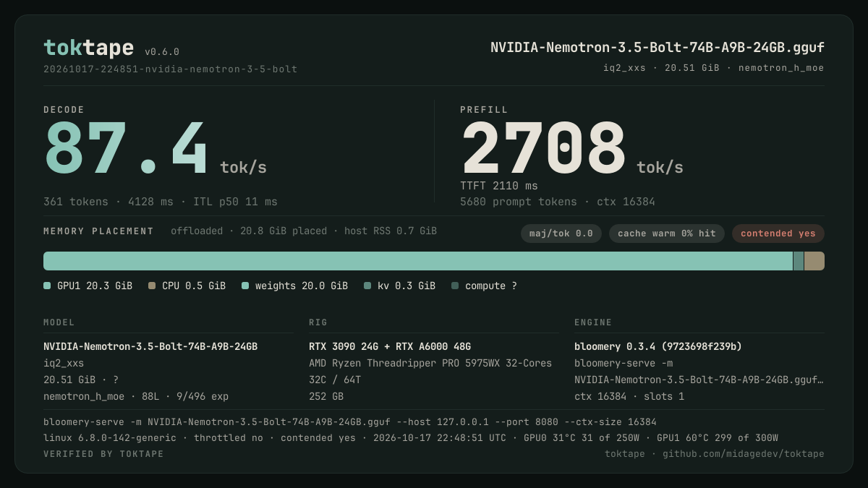The width and height of the screenshot is (868, 488).
Task: Click the PREFILL section label
Action: pos(484,110)
